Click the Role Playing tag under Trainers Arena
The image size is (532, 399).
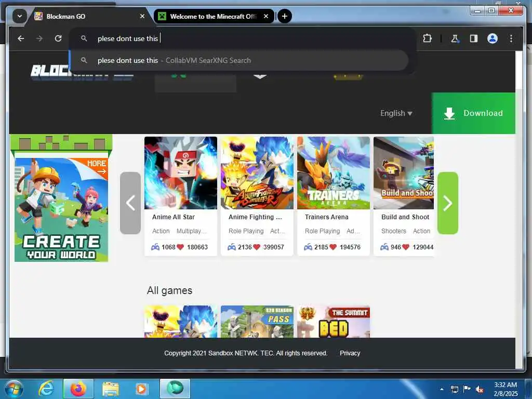point(322,231)
